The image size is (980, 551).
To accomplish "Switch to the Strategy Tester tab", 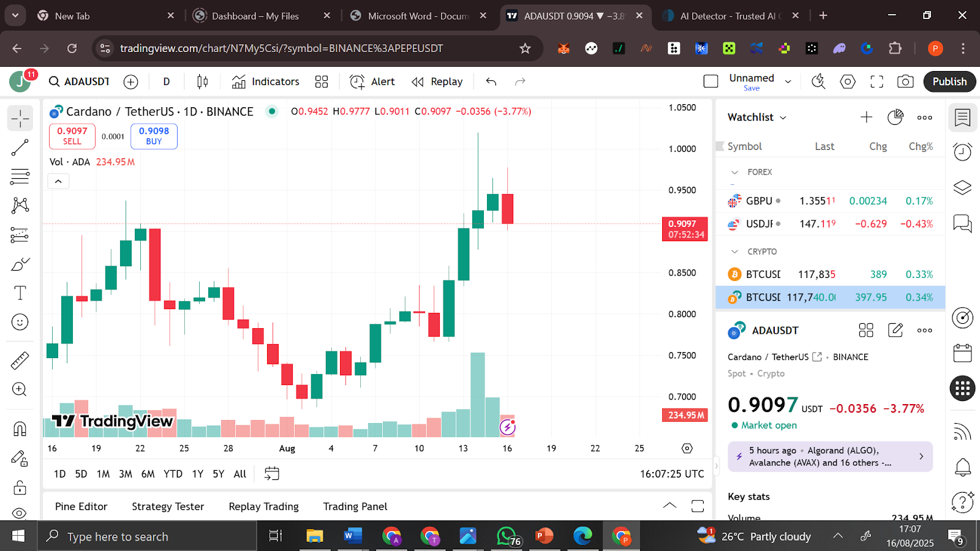I will click(x=167, y=506).
